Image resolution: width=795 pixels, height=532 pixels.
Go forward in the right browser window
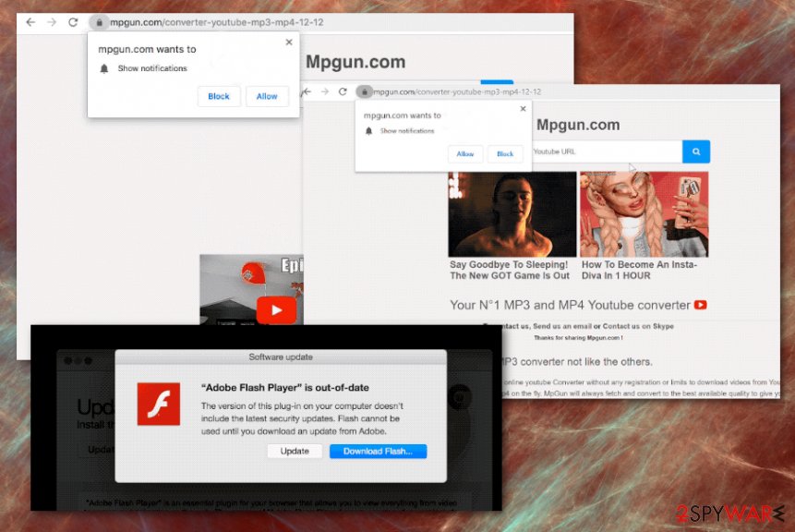(x=325, y=91)
